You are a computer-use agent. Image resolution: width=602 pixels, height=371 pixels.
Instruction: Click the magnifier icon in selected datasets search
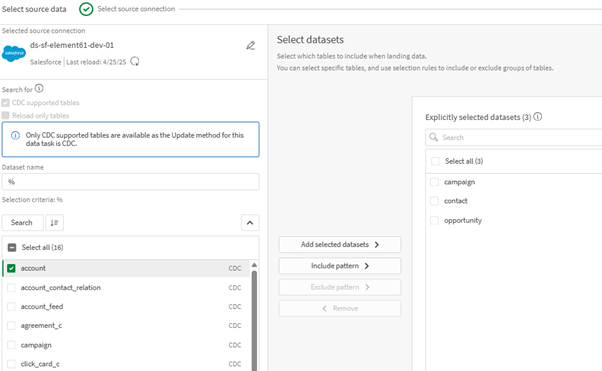click(x=433, y=137)
